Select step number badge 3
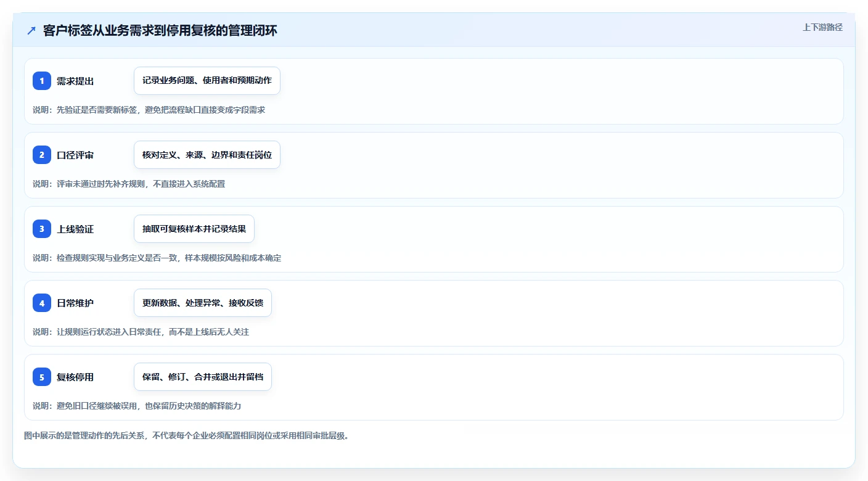The height and width of the screenshot is (481, 868). [x=42, y=229]
